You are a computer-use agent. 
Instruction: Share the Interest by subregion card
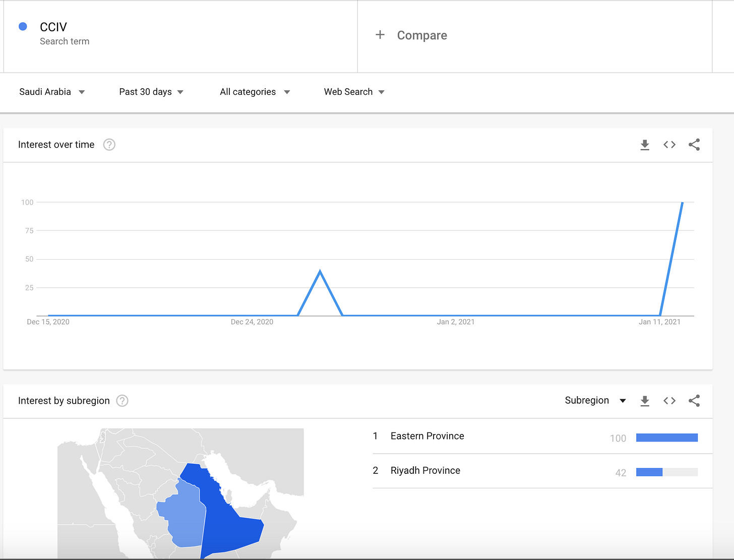coord(694,401)
